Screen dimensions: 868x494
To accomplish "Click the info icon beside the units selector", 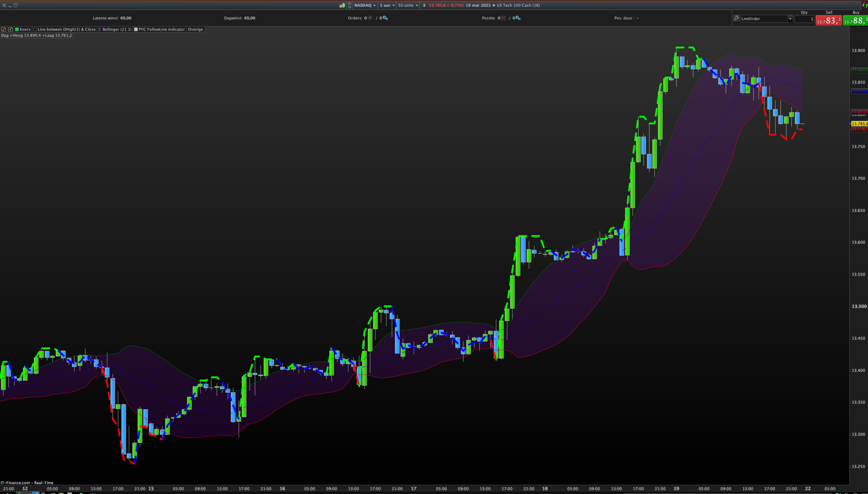I will click(x=424, y=6).
